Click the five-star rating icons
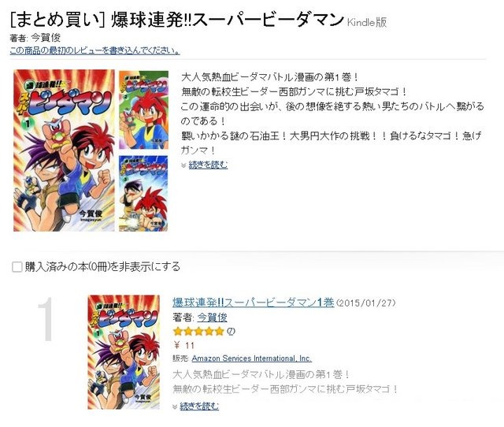This screenshot has height=427, width=504. pos(198,331)
